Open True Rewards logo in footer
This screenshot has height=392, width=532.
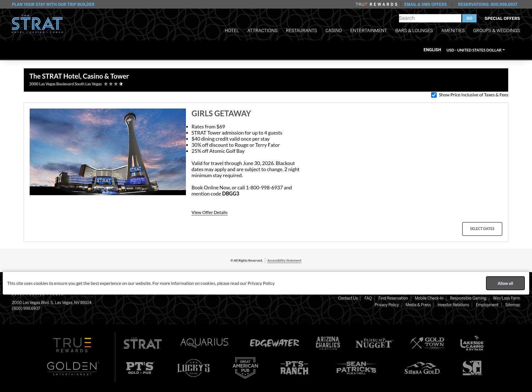72,345
